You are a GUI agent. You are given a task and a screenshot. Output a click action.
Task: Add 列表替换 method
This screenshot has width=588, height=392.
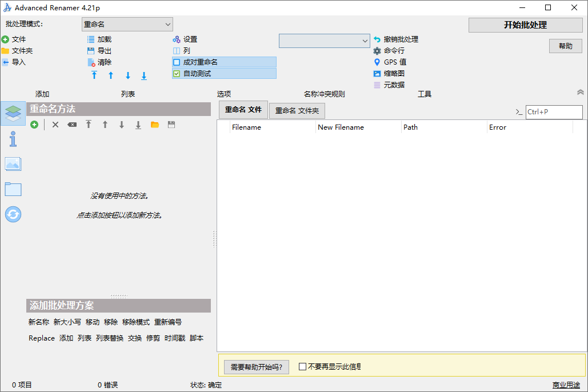tap(110, 338)
